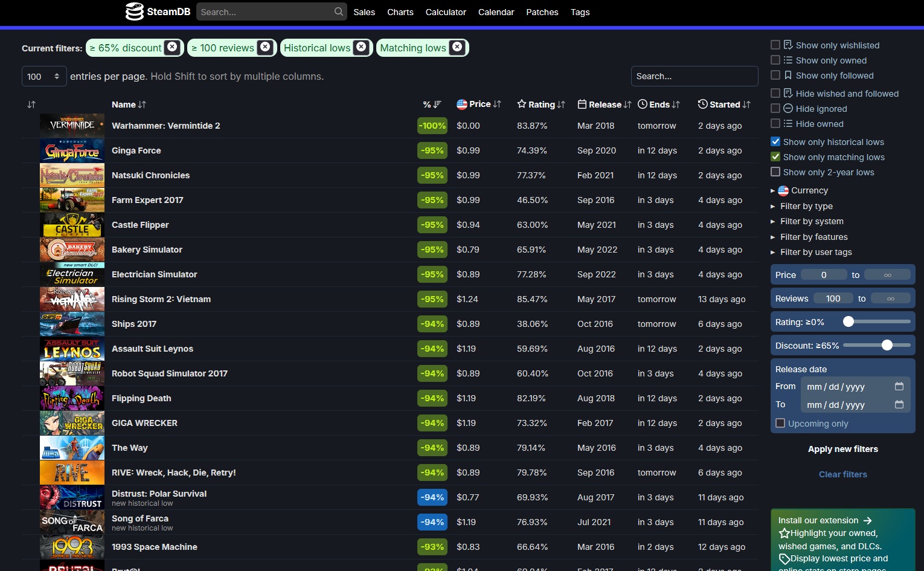Uncheck Show only historical lows
924x571 pixels.
pyautogui.click(x=775, y=141)
